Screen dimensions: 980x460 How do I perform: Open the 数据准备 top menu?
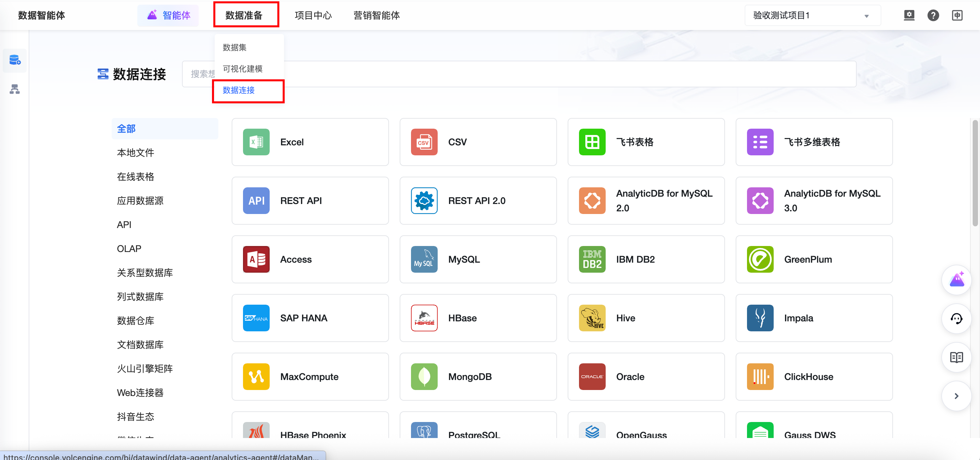point(244,15)
